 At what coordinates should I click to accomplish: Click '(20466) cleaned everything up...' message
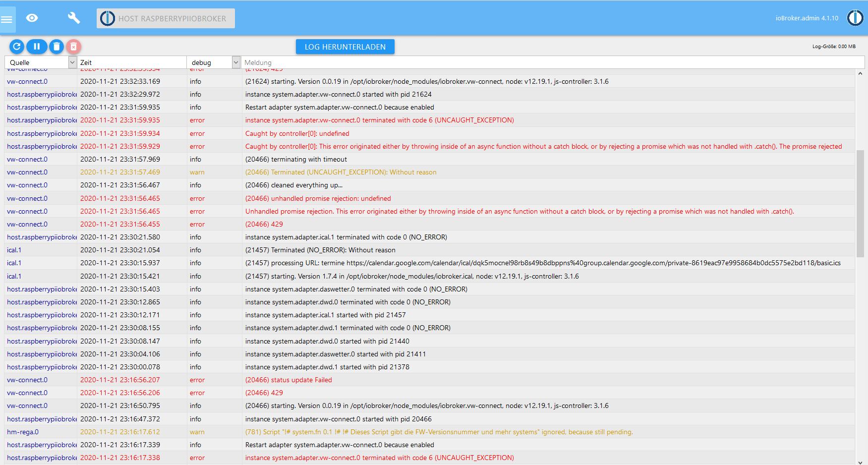pyautogui.click(x=294, y=185)
